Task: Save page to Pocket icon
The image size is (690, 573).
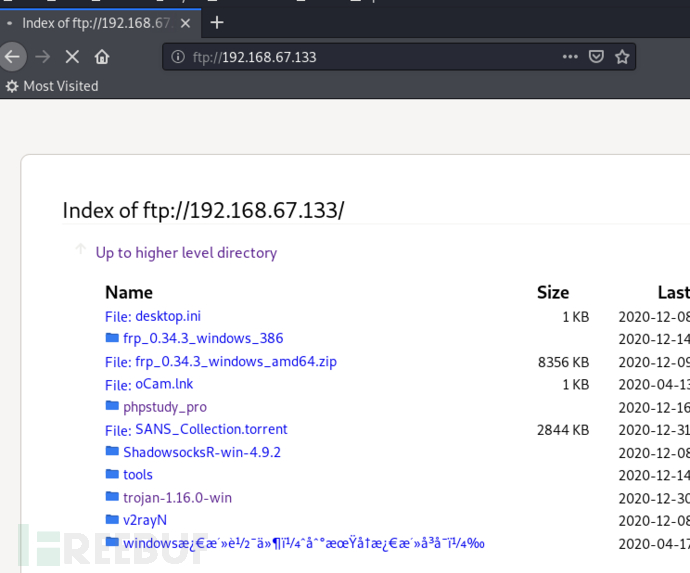Action: (x=596, y=57)
